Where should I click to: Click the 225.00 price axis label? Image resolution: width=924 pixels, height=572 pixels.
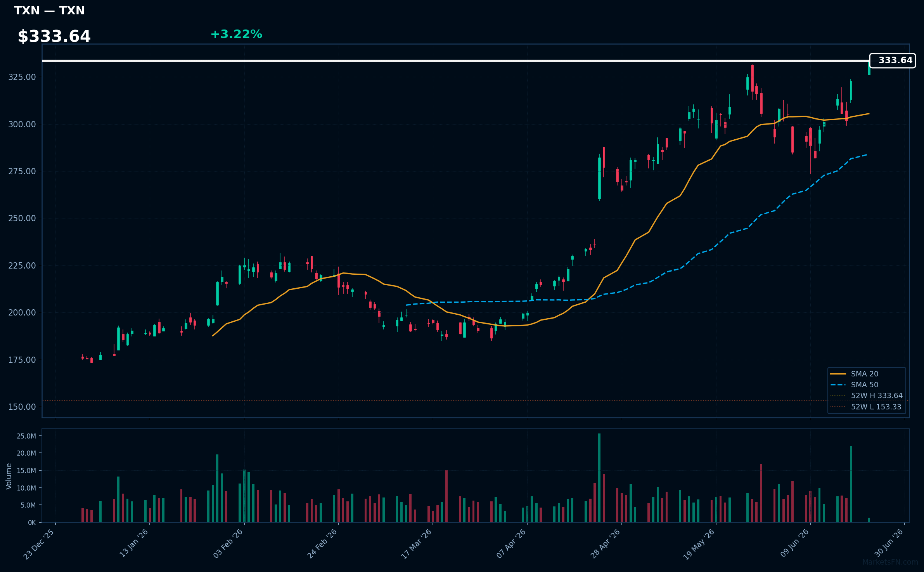click(x=22, y=266)
